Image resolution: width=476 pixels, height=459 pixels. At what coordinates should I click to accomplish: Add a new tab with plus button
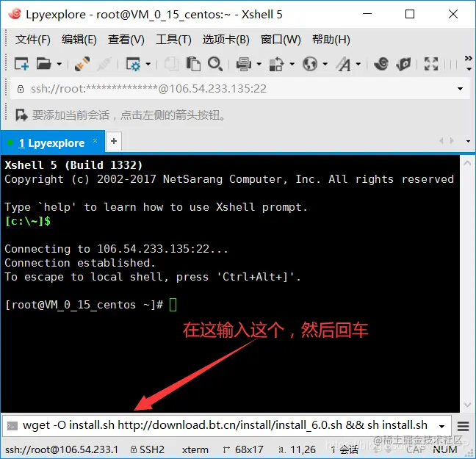tap(114, 141)
